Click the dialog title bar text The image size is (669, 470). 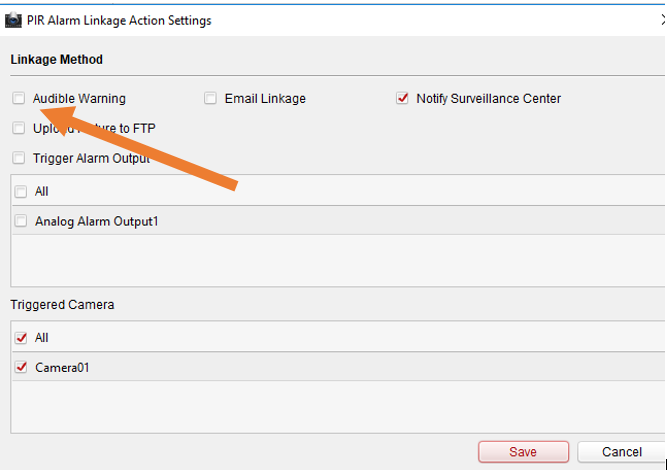[x=125, y=20]
